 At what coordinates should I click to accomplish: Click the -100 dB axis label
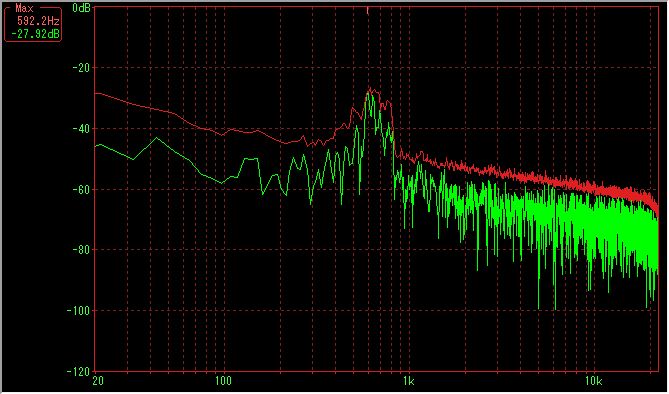point(79,311)
